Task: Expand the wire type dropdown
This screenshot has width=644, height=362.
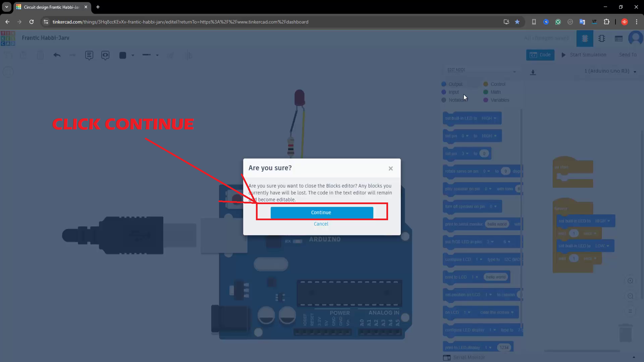Action: (x=157, y=55)
